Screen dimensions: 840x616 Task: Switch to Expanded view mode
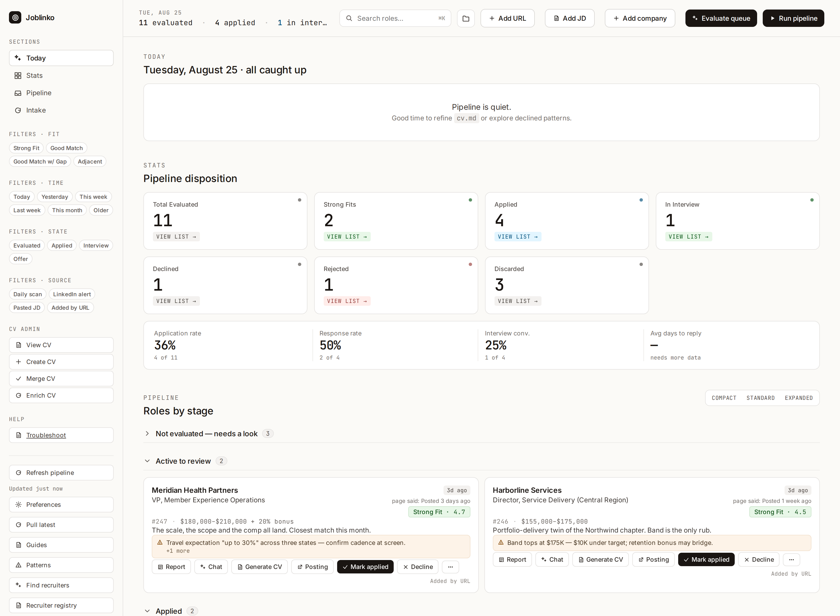point(799,398)
